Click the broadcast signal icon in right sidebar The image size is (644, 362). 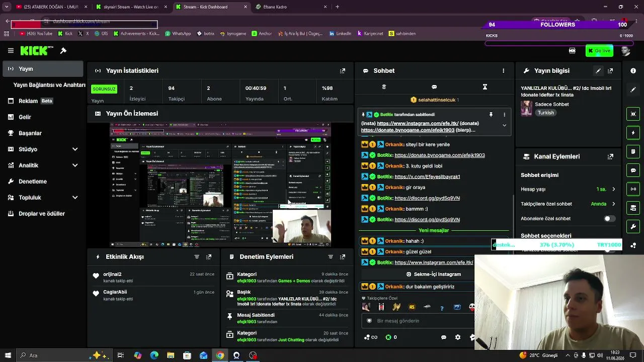[x=633, y=189]
